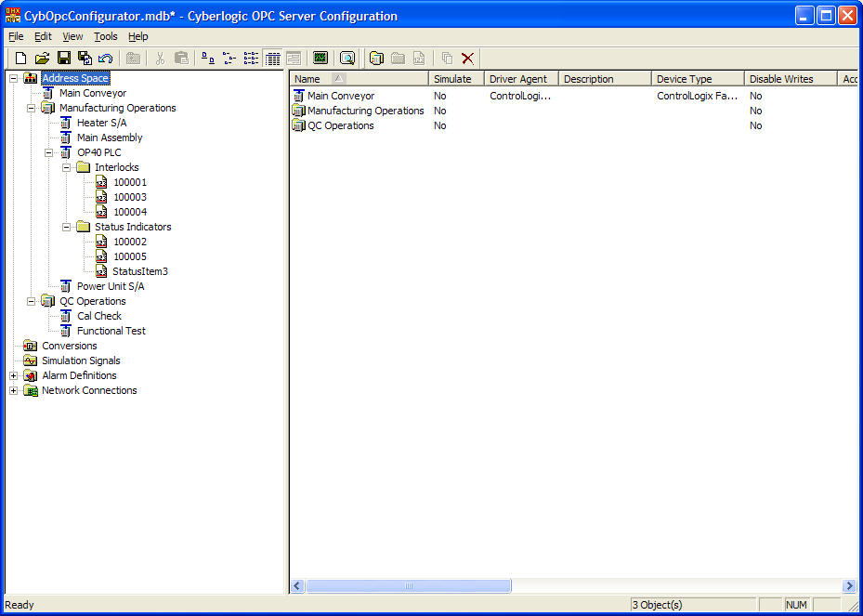Sort list by the Simulate column header
Screen dimensions: 863x616
[455, 79]
